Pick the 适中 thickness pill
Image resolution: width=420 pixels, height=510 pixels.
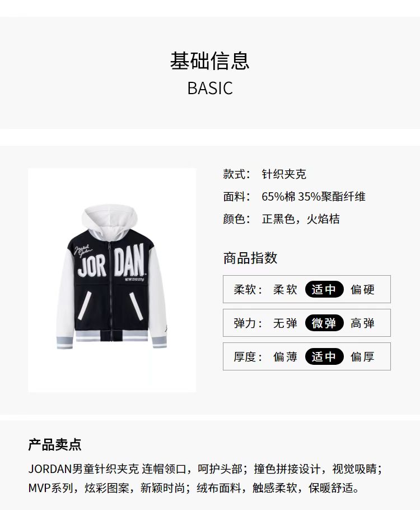pyautogui.click(x=324, y=356)
